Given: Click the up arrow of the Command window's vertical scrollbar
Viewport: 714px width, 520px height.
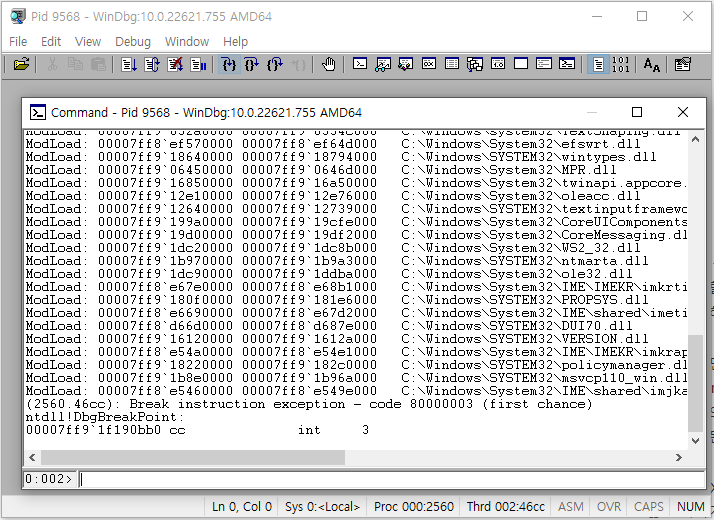Looking at the screenshot, I should tap(695, 139).
